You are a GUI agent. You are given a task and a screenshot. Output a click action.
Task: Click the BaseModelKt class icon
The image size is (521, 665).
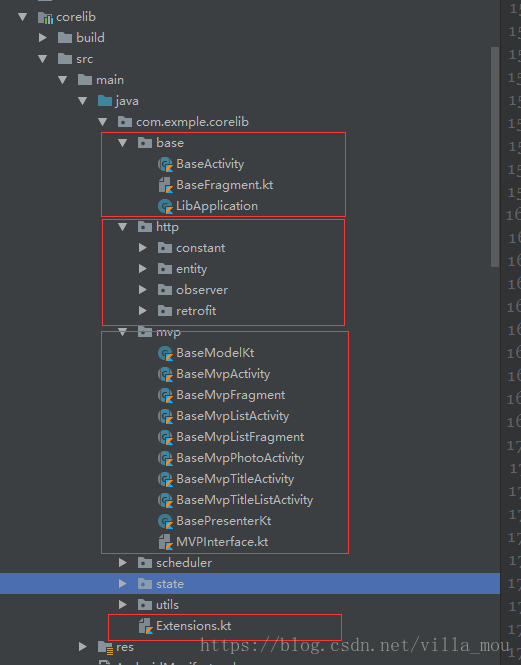165,353
